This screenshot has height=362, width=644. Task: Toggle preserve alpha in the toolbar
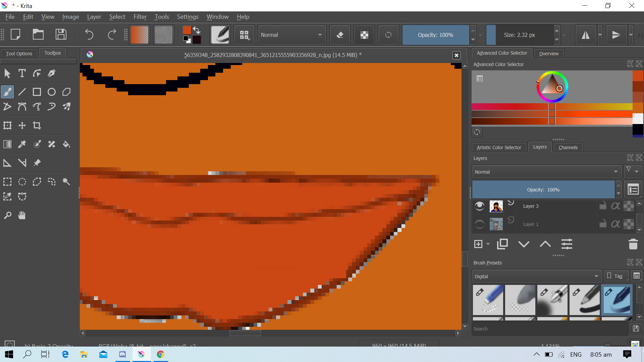[x=364, y=35]
